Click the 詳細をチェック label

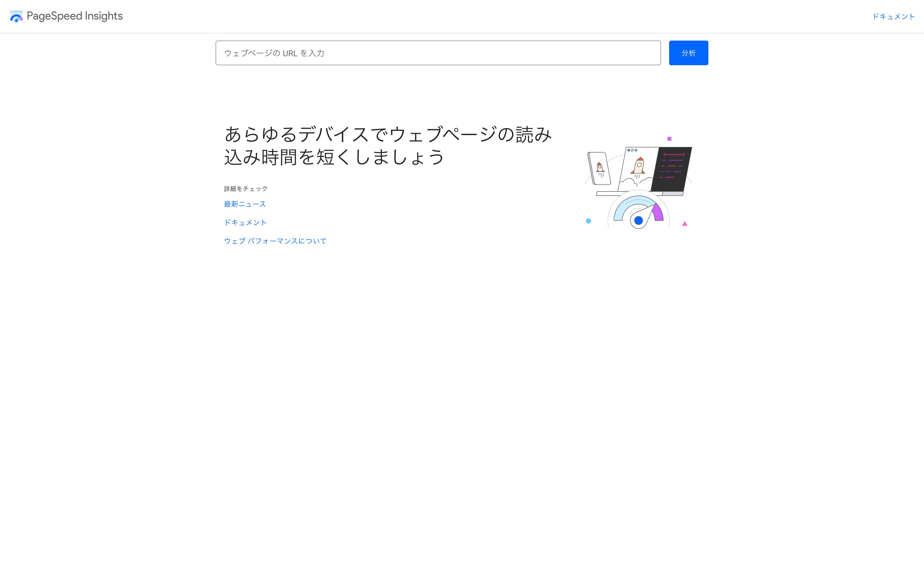pyautogui.click(x=246, y=189)
